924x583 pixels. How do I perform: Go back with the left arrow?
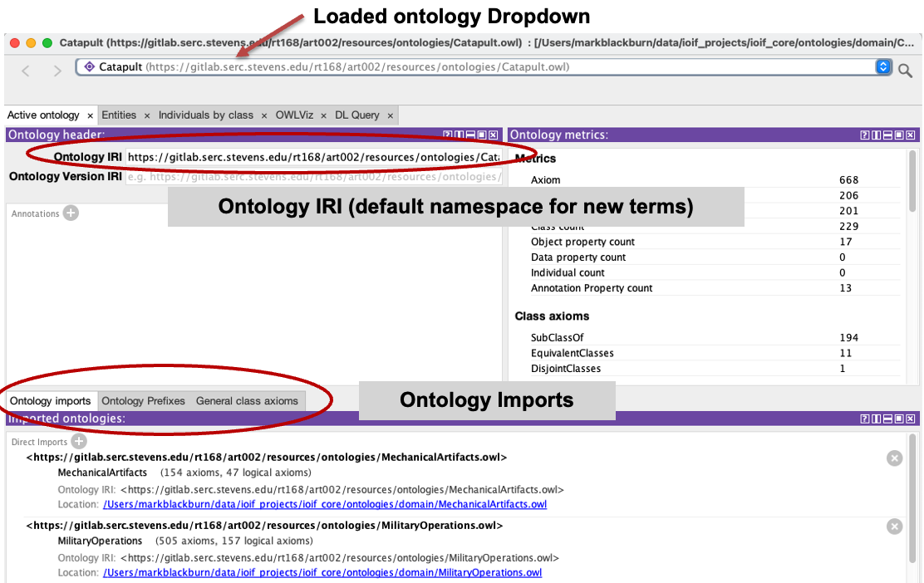tap(26, 71)
